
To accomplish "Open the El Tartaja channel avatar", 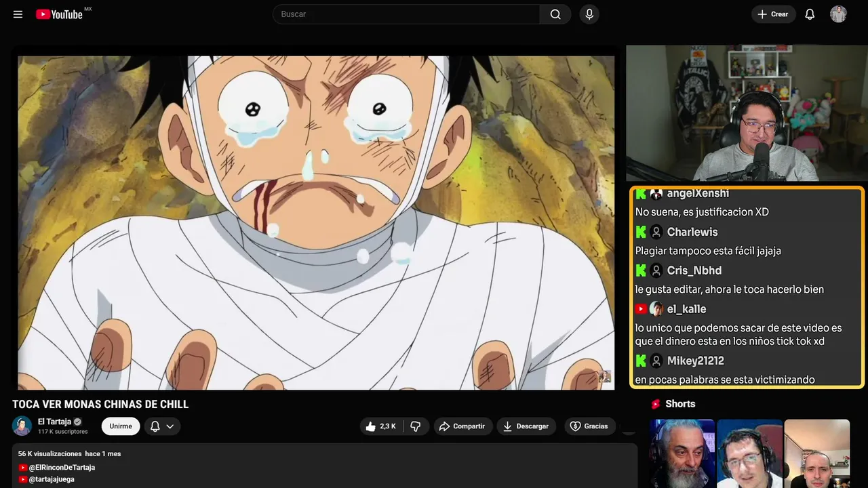I will (x=22, y=426).
